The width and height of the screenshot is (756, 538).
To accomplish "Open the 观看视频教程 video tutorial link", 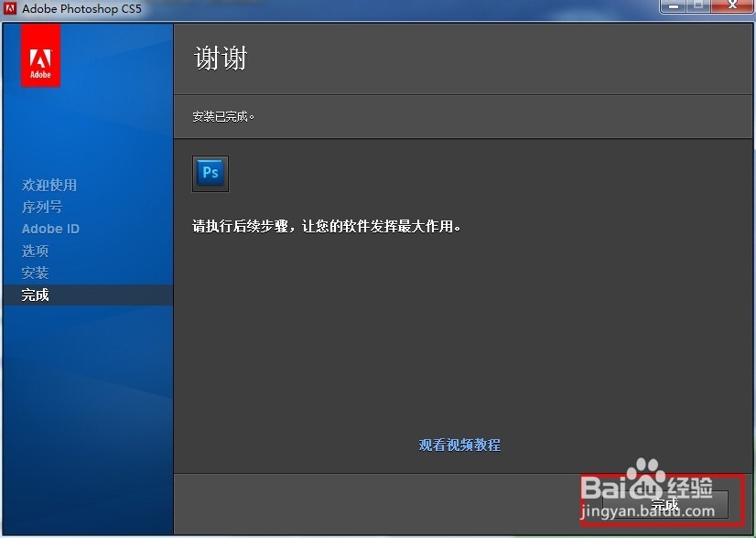I will (459, 445).
